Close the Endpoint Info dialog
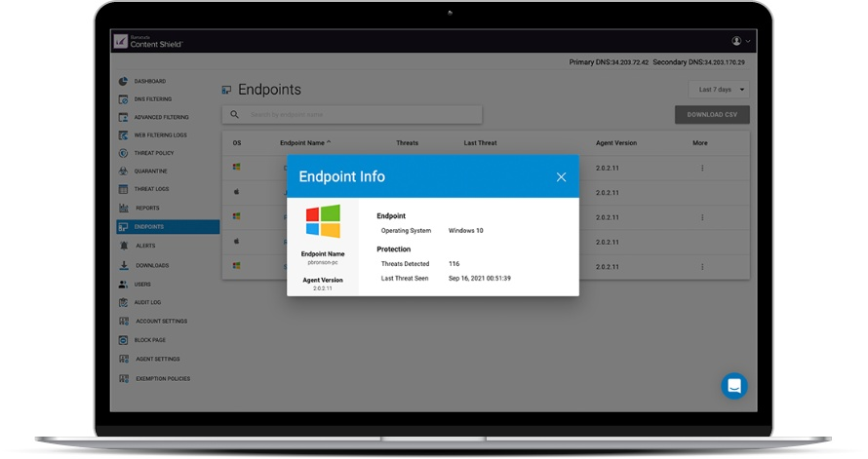Image resolution: width=868 pixels, height=459 pixels. (x=561, y=177)
